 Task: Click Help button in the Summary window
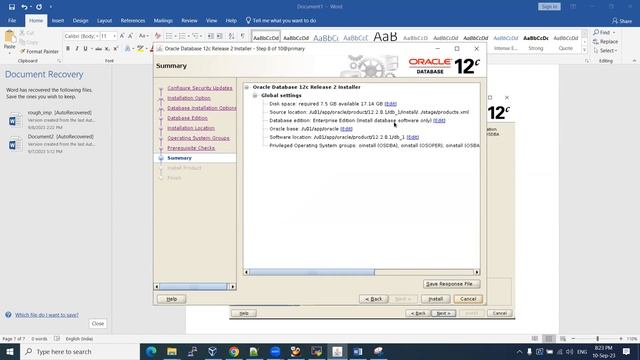pos(171,299)
